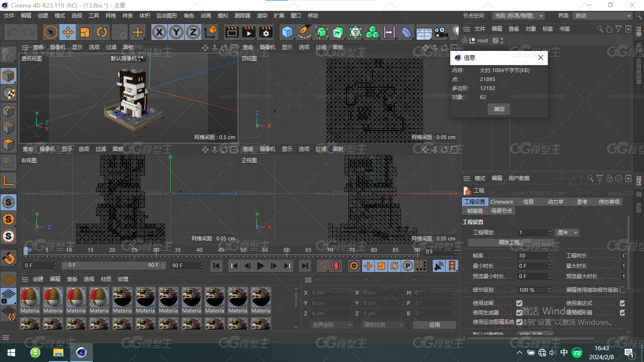Switch to Polygons mode
Screen dimensions: 644x362
8,144
